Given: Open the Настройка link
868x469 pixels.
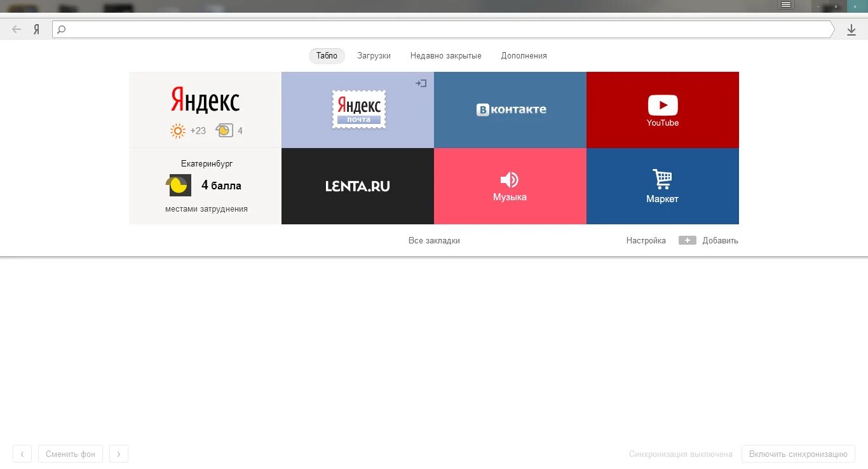Looking at the screenshot, I should pyautogui.click(x=646, y=241).
